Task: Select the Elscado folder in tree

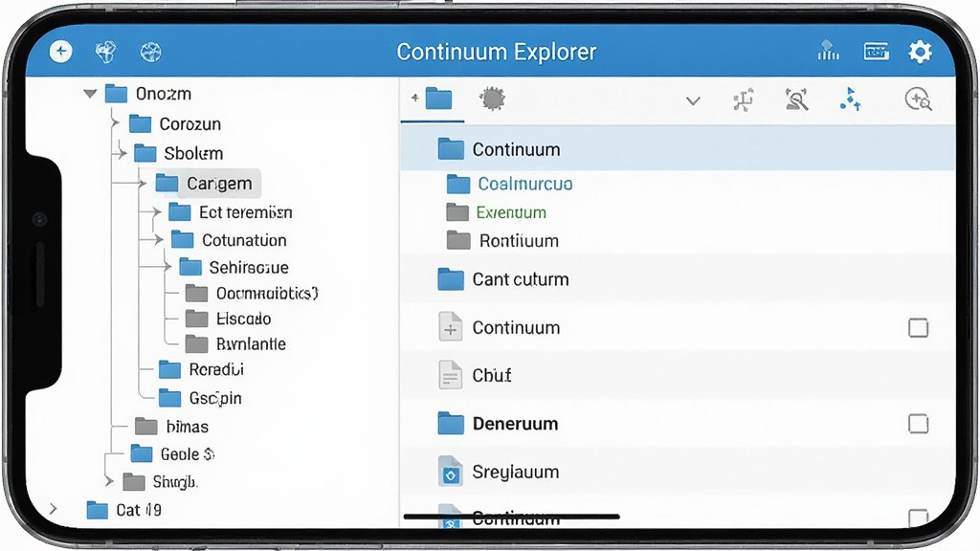Action: coord(228,319)
